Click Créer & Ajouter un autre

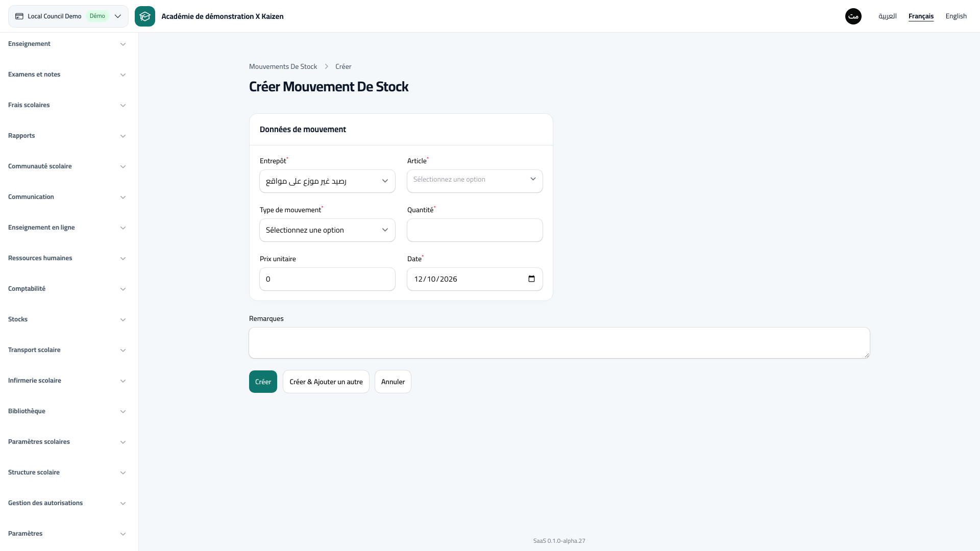click(326, 382)
